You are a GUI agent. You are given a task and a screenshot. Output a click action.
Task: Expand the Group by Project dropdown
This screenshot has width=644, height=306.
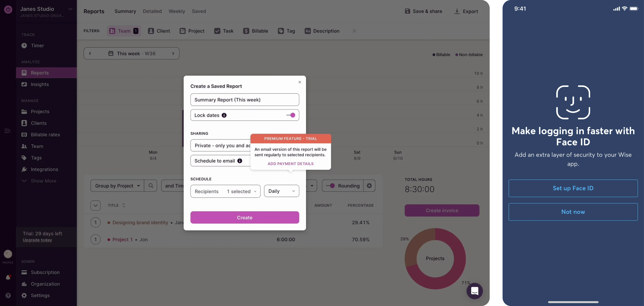[117, 186]
